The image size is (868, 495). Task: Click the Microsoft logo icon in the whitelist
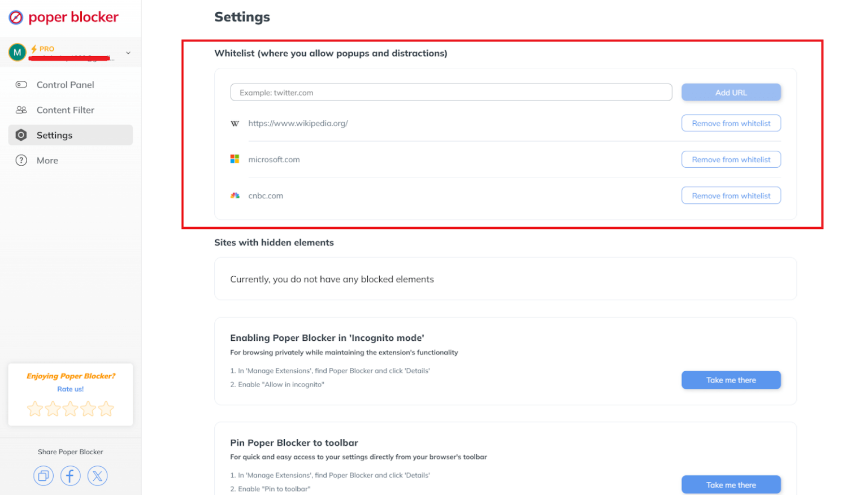pyautogui.click(x=235, y=159)
